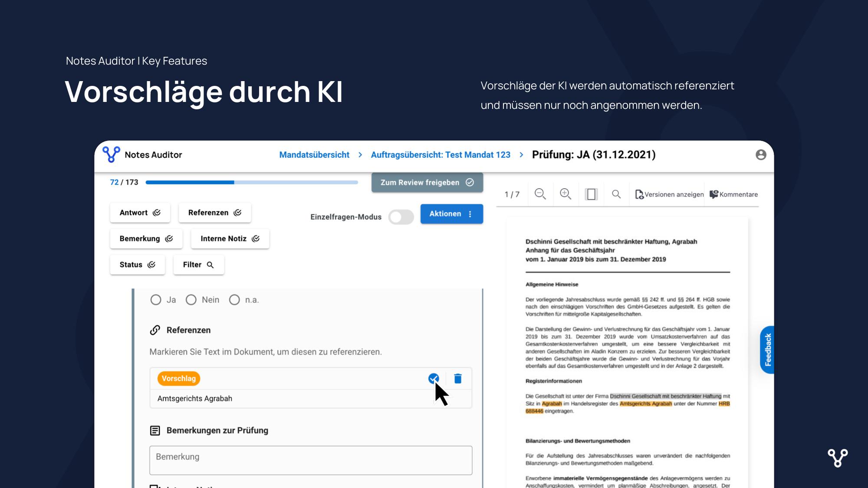Focus the Bemerkung text field
868x488 pixels.
click(x=311, y=460)
